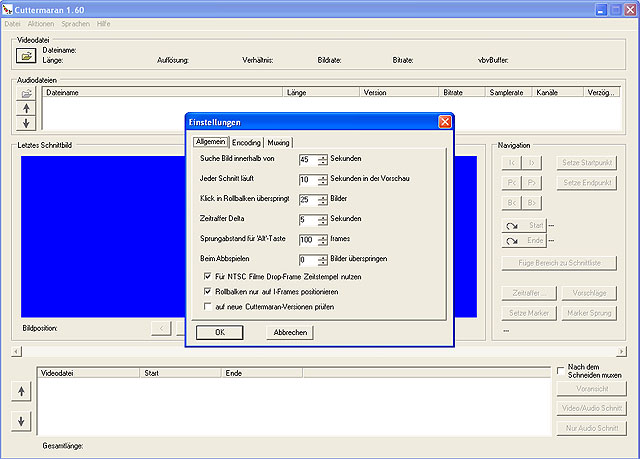Click Setze Endpunkt button
The width and height of the screenshot is (640, 459).
tap(587, 183)
